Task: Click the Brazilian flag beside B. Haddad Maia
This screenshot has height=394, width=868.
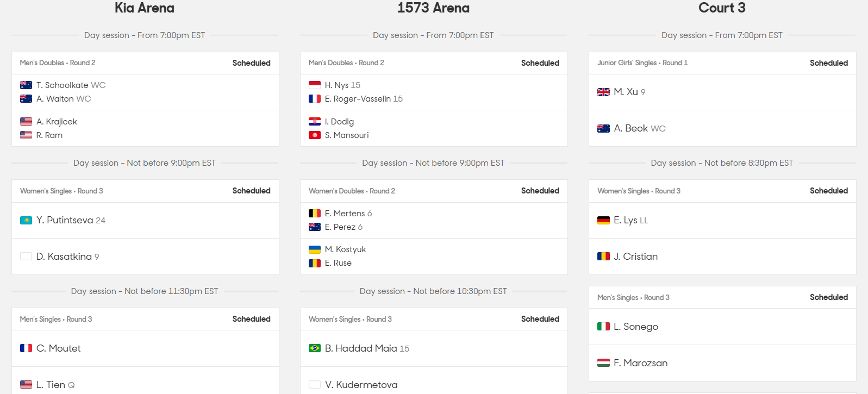Action: pyautogui.click(x=315, y=348)
